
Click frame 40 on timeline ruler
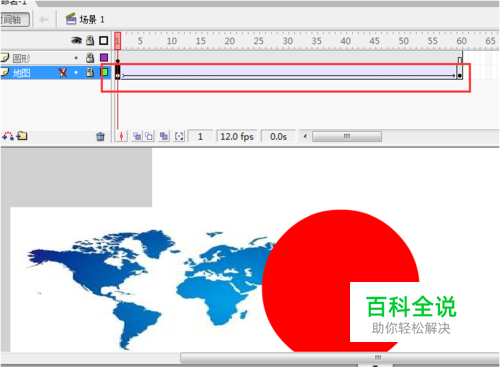(346, 41)
